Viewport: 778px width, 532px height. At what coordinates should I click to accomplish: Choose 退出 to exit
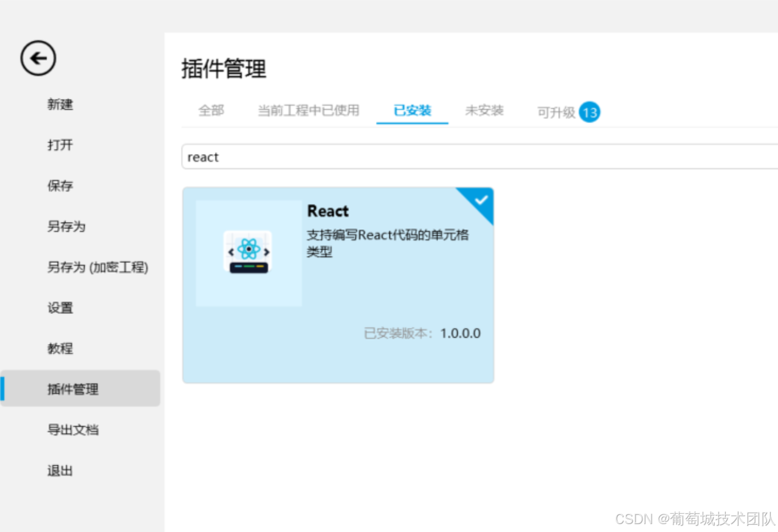pyautogui.click(x=60, y=471)
